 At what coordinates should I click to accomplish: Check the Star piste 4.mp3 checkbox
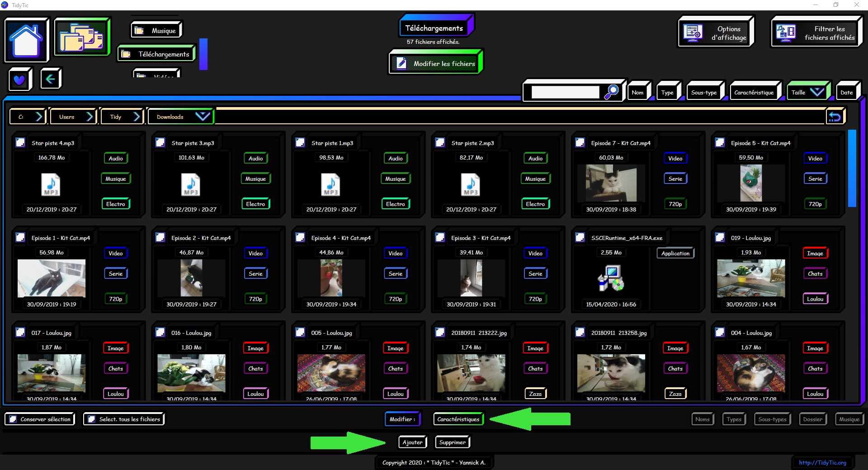pyautogui.click(x=20, y=143)
